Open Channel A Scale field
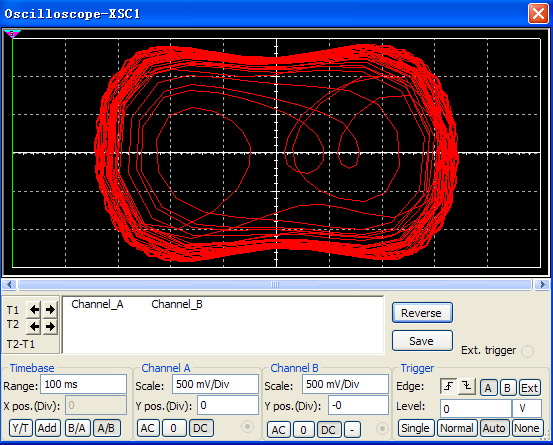553x445 pixels. pyautogui.click(x=215, y=384)
